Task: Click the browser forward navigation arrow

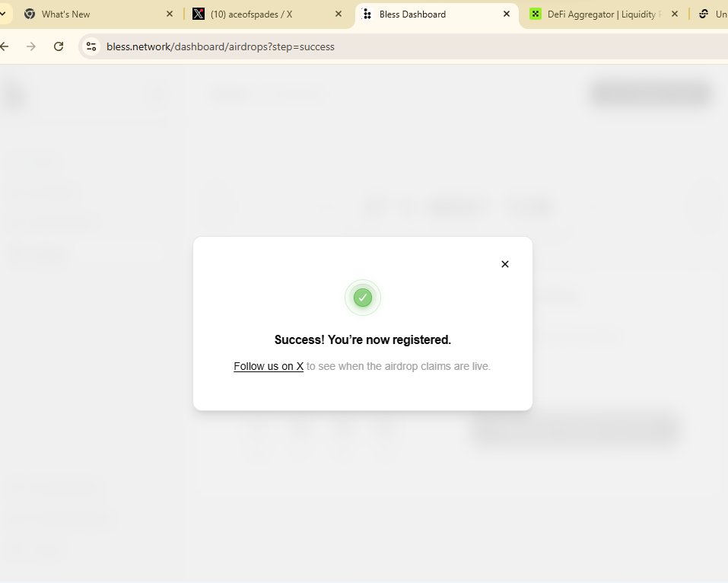Action: point(30,46)
